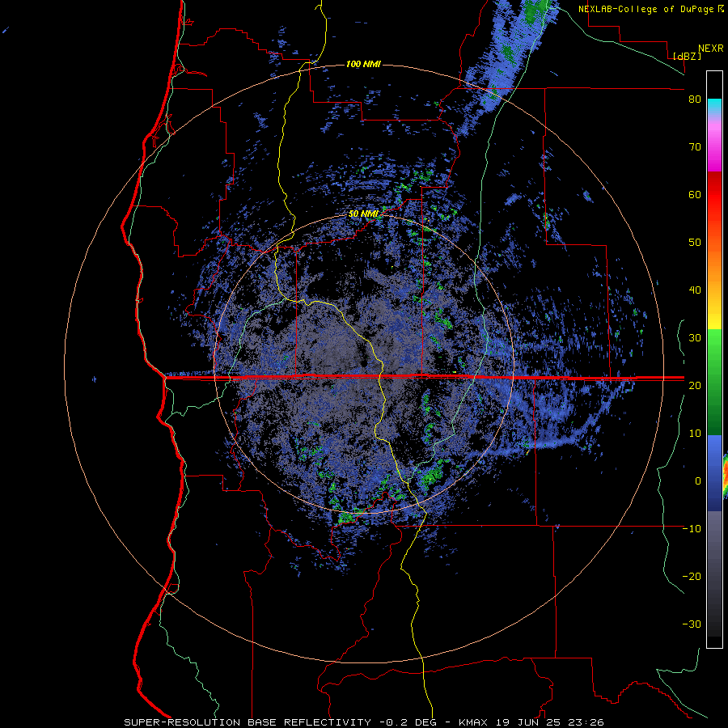The height and width of the screenshot is (728, 728).
Task: Click the 100 NMI range ring label
Action: point(363,64)
